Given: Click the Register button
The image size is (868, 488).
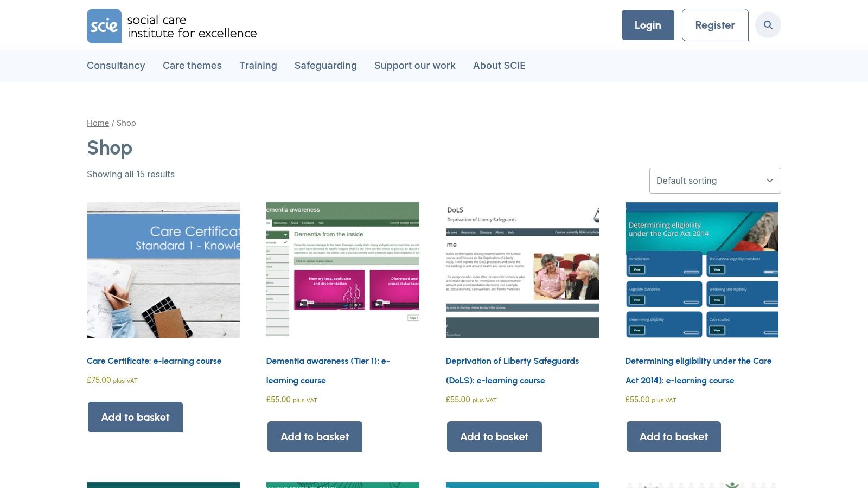Looking at the screenshot, I should pyautogui.click(x=714, y=25).
